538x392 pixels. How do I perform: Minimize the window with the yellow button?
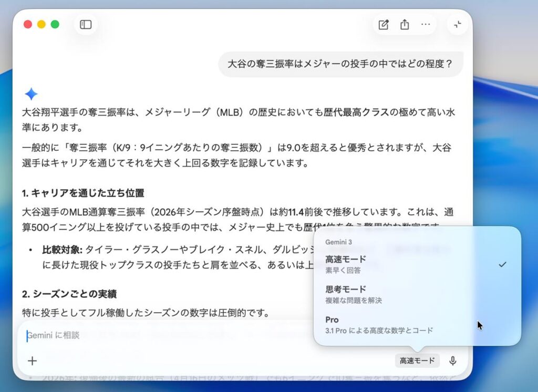41,25
